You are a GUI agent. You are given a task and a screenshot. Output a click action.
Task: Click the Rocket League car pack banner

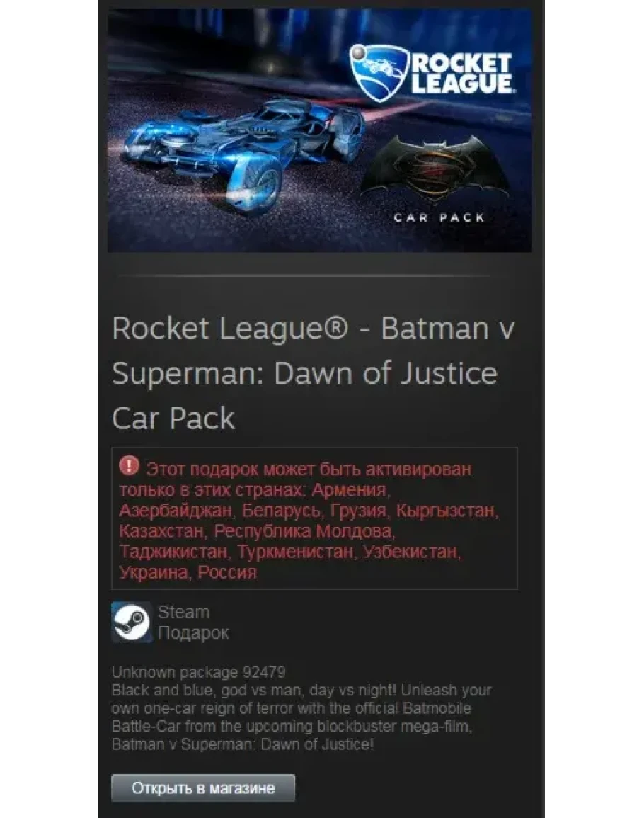(x=320, y=130)
